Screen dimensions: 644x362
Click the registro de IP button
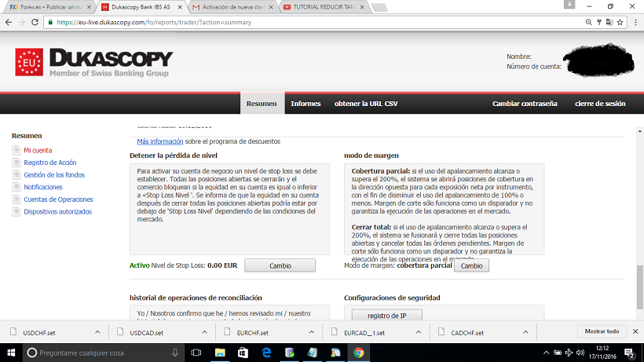(x=387, y=315)
